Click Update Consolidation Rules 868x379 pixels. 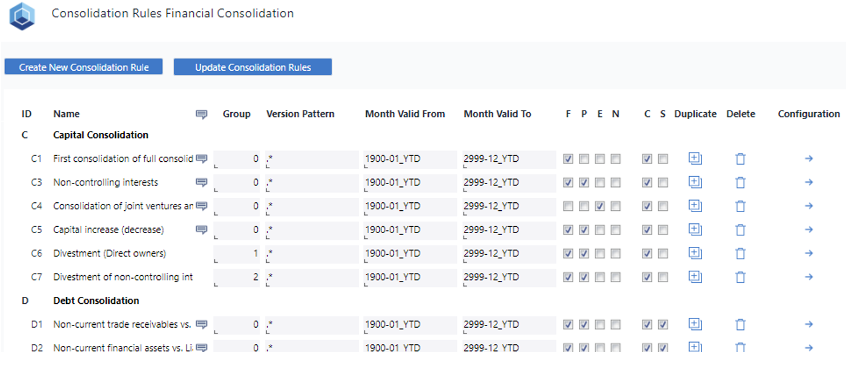(x=253, y=67)
